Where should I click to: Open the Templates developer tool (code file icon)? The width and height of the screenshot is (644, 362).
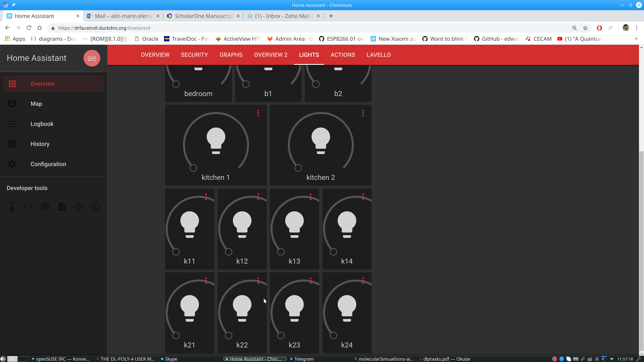click(62, 207)
